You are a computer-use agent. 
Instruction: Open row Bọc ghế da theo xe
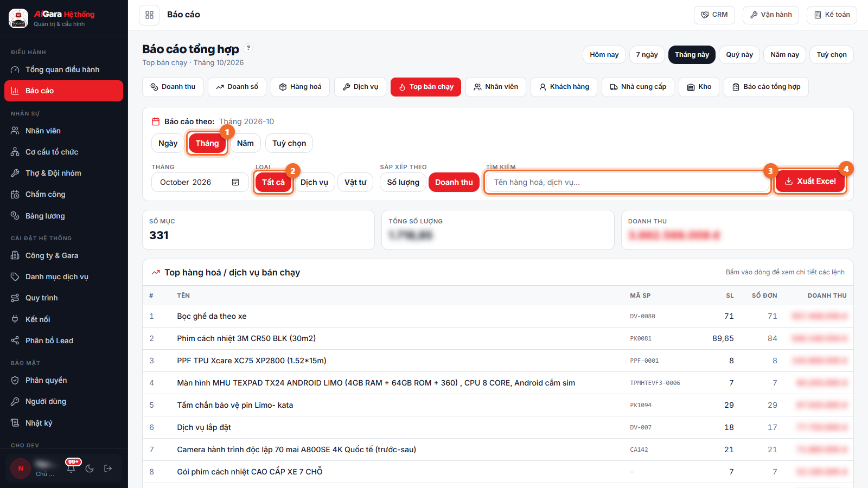tap(497, 316)
